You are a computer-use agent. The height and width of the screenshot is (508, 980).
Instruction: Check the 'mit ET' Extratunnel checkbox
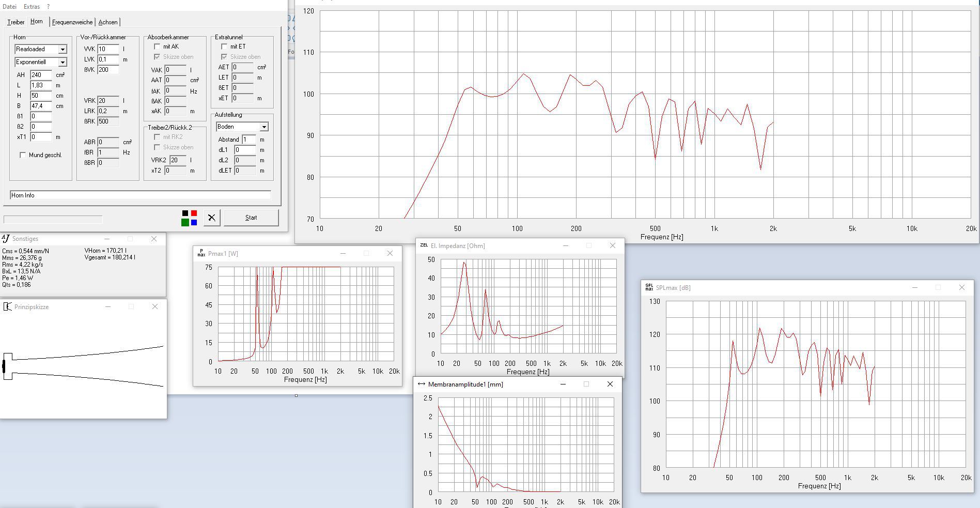tap(224, 47)
